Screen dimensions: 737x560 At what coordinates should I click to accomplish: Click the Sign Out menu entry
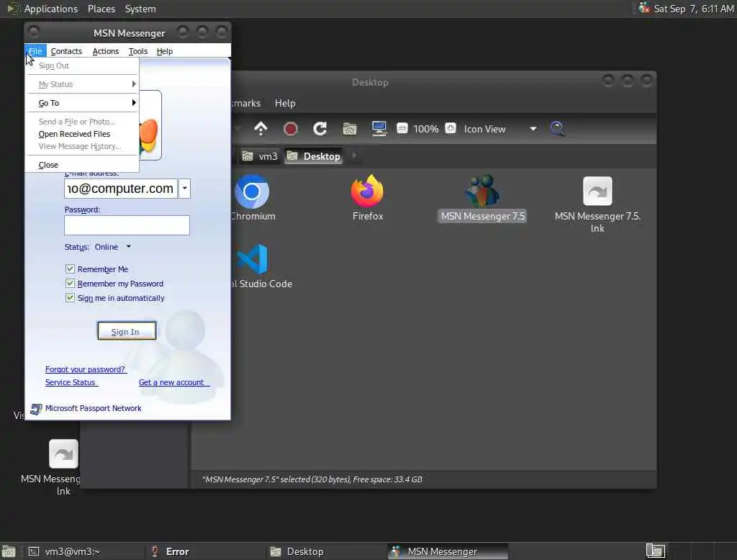tap(82, 66)
